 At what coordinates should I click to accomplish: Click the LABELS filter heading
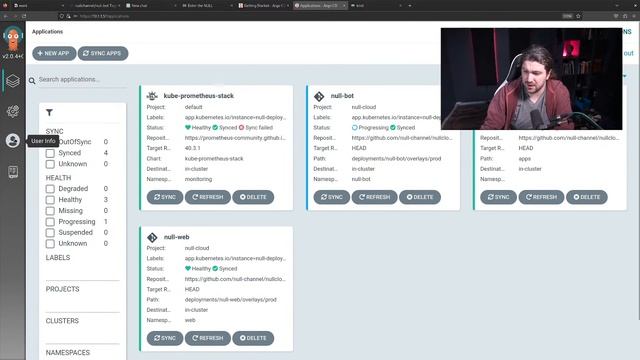pos(58,258)
